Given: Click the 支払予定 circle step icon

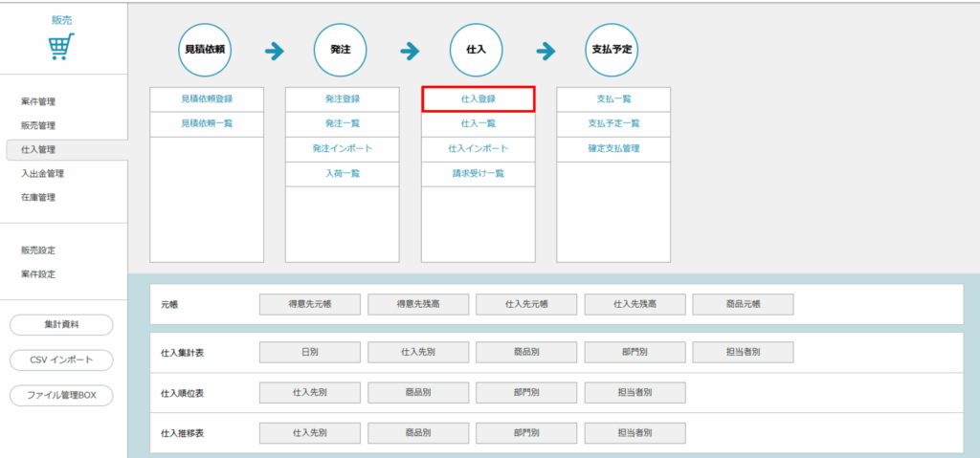Looking at the screenshot, I should [612, 49].
